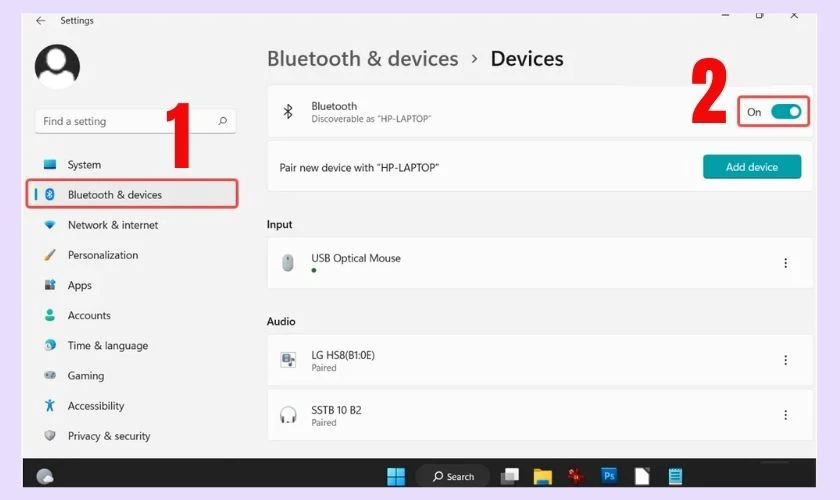Click the Bluetooth symbol icon in the Bluetooth row

click(288, 111)
